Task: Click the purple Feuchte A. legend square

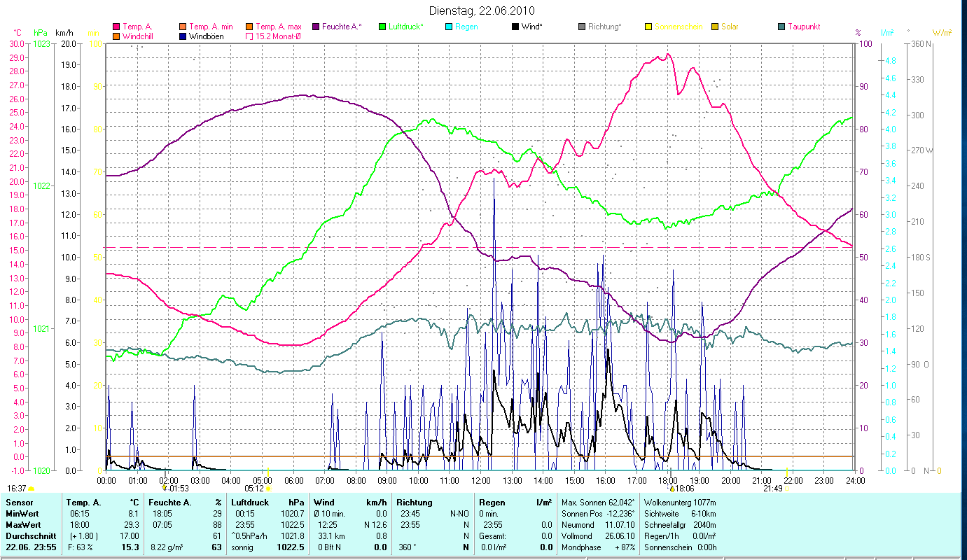Action: pos(316,27)
